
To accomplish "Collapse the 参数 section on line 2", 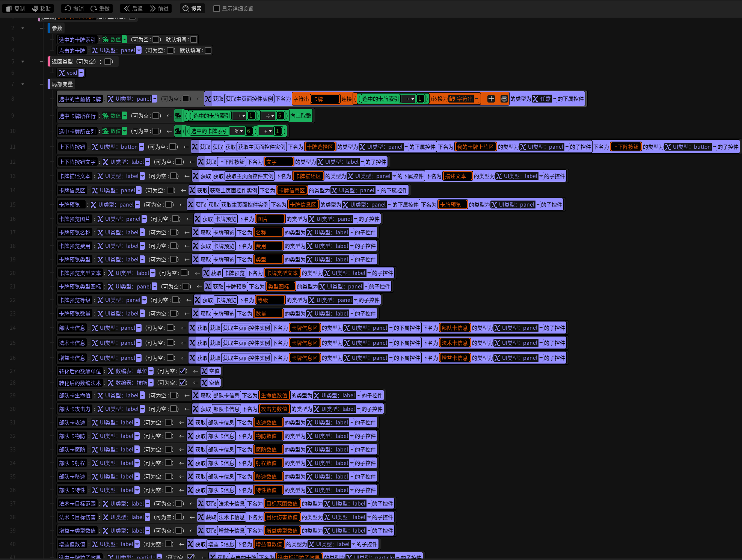I will tap(23, 28).
